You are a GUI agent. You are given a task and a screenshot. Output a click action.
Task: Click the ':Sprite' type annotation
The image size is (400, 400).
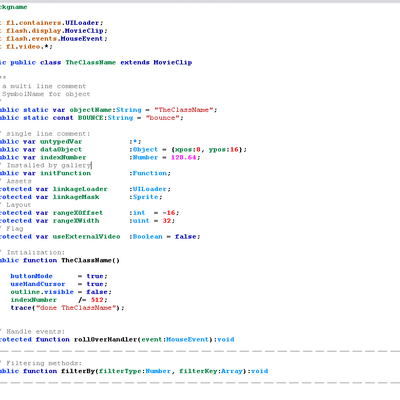tap(144, 197)
